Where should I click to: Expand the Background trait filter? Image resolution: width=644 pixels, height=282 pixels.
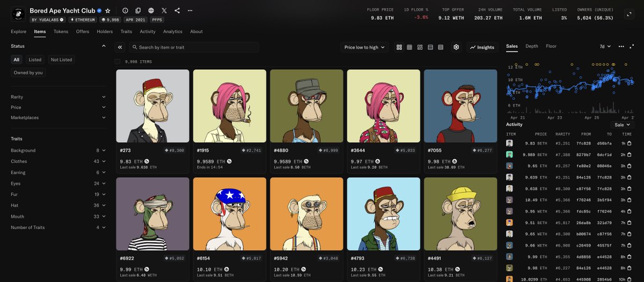[58, 151]
